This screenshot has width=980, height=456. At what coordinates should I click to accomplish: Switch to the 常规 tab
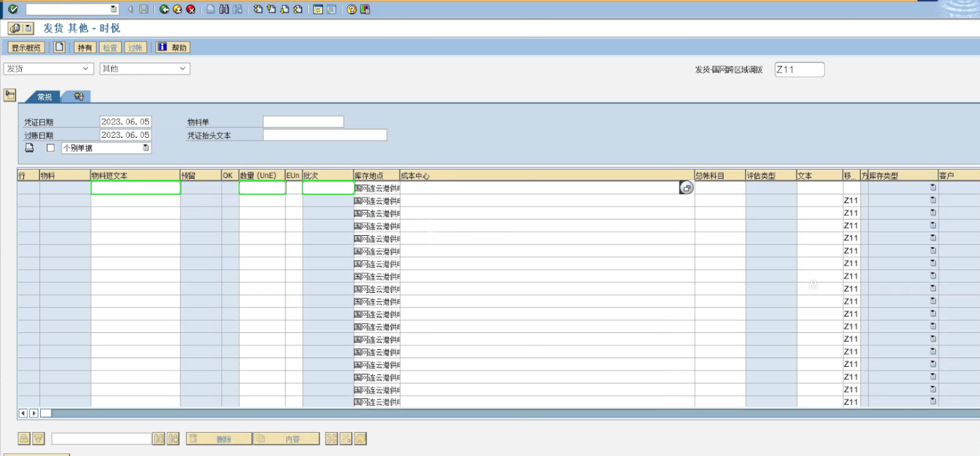[x=44, y=97]
